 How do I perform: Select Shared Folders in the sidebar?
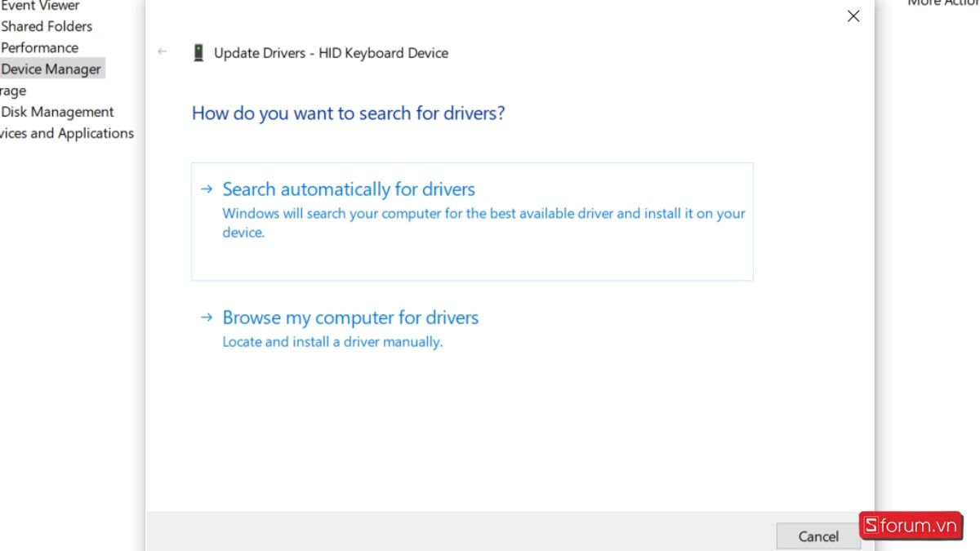tap(47, 26)
